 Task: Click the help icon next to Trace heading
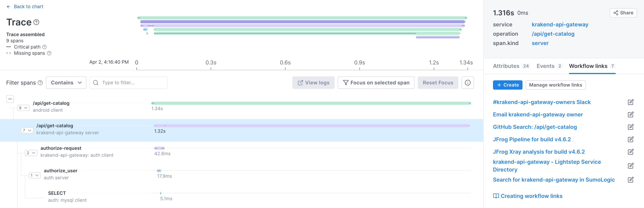coord(36,22)
